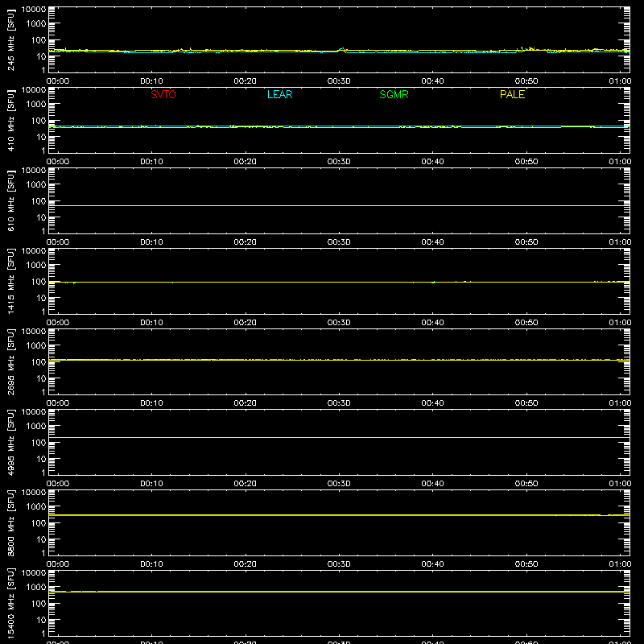This screenshot has width=644, height=644.
Task: Click the 1000 y-tick of the 2695 MHz panel
Action: [36, 346]
